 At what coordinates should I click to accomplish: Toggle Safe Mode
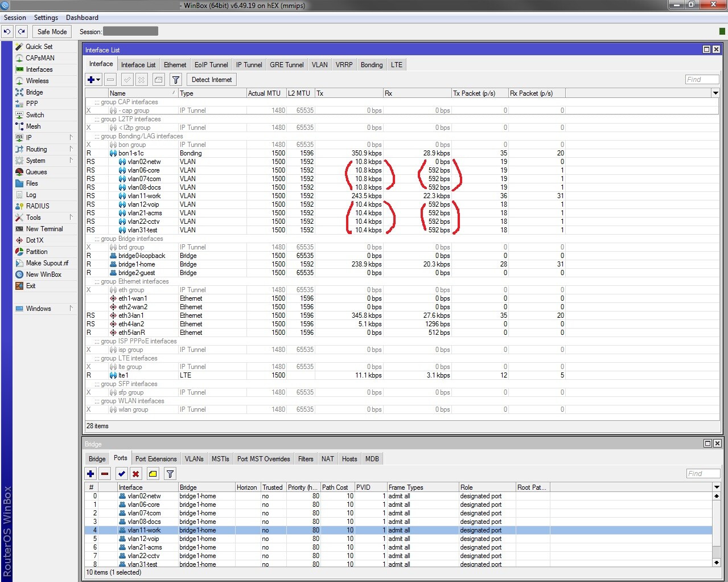tap(52, 32)
